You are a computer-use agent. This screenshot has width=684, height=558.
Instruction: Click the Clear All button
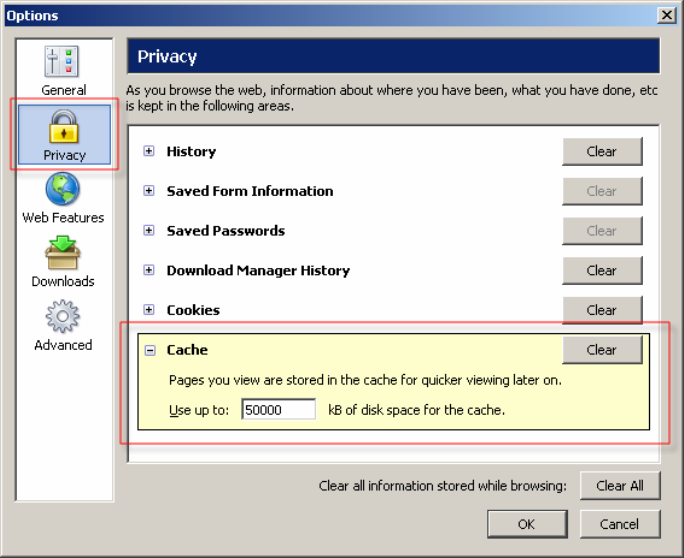[x=620, y=486]
